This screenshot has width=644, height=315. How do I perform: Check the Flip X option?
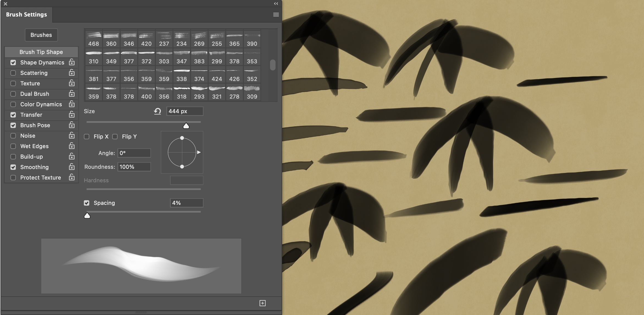tap(87, 136)
